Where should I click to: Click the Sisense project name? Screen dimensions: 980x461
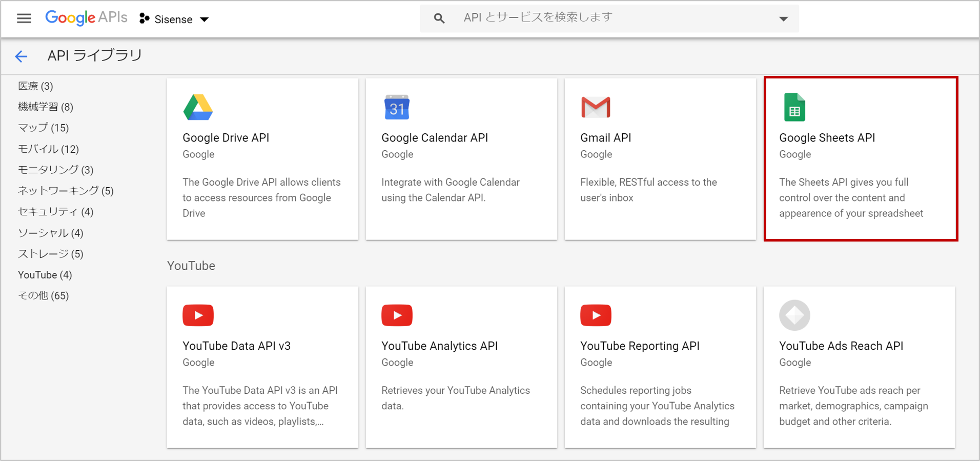point(173,19)
